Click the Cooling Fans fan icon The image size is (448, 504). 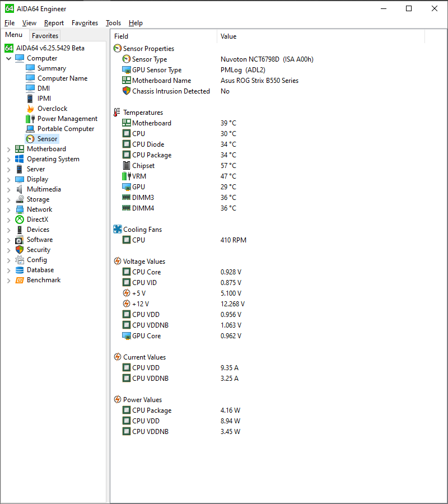coord(118,229)
